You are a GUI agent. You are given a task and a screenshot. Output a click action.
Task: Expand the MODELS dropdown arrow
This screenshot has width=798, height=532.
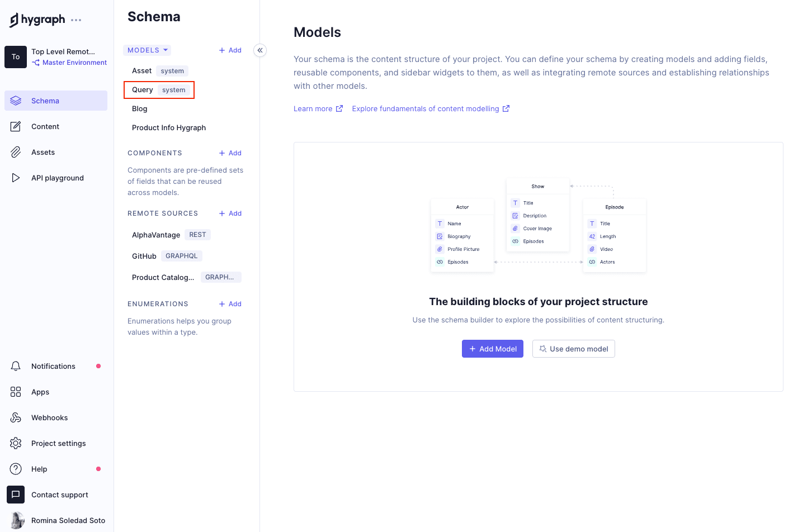[x=166, y=50]
